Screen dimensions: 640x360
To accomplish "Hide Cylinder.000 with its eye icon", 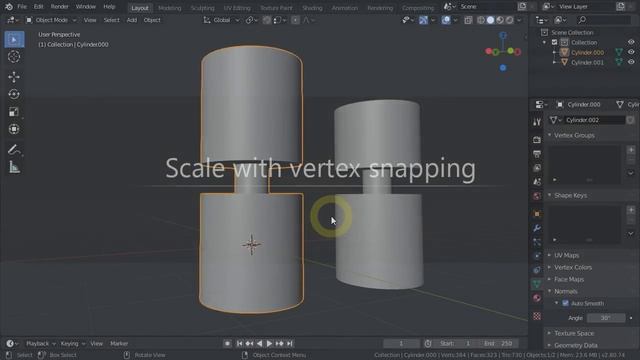I will [x=631, y=52].
